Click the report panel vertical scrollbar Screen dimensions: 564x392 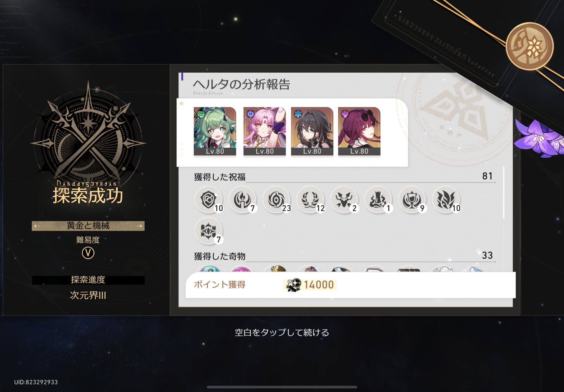[504, 192]
